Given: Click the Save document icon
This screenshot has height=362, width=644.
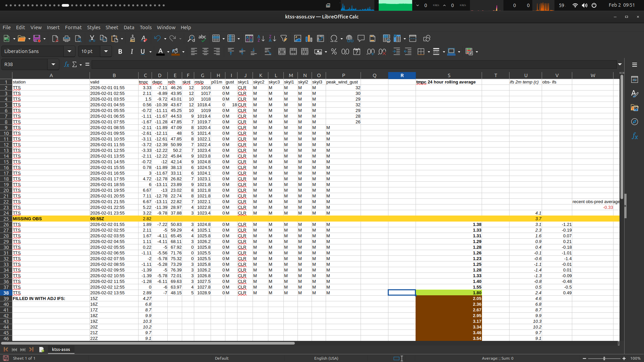Looking at the screenshot, I should tap(37, 39).
